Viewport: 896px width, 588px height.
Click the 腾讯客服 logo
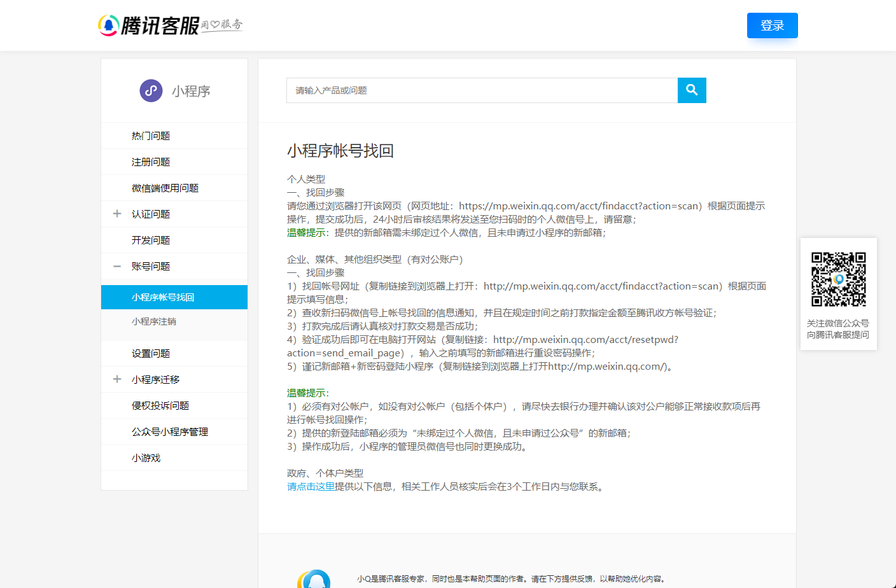(x=149, y=25)
